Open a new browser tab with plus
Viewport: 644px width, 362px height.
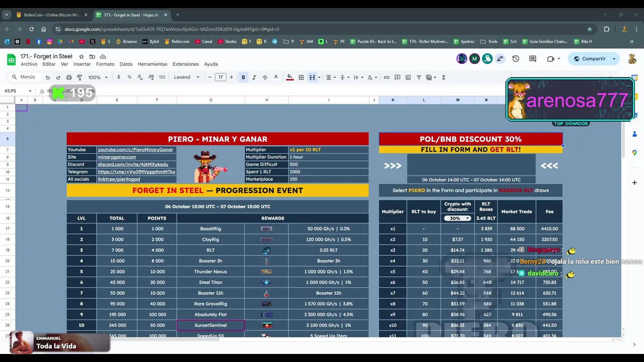(178, 15)
